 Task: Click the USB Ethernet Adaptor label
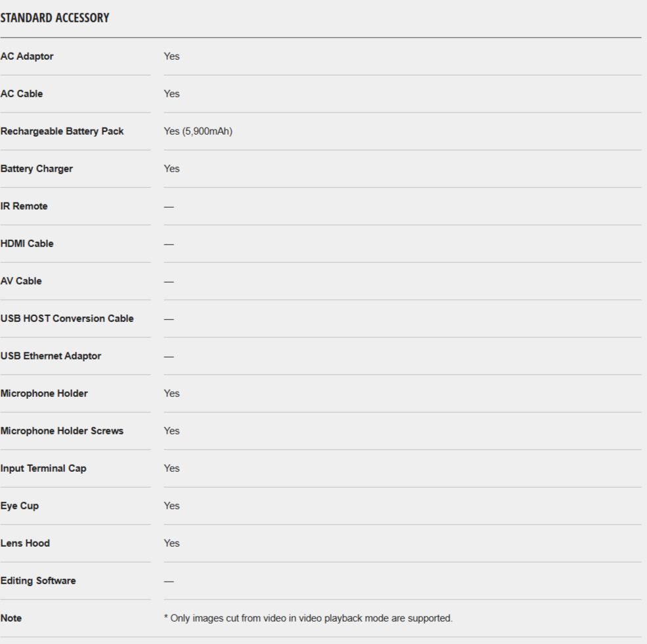51,356
